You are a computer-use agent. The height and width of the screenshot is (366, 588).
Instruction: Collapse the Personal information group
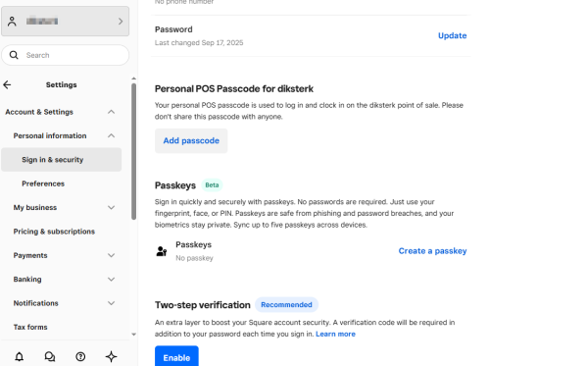coord(111,135)
